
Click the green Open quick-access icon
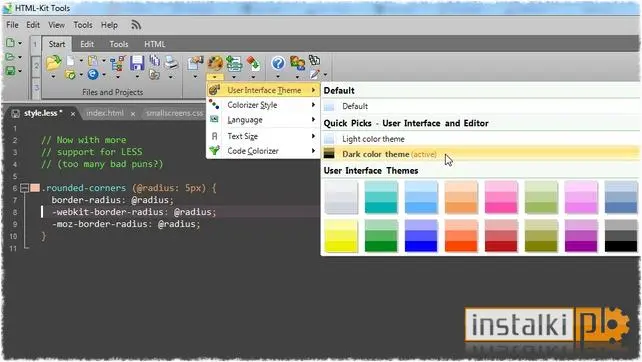(x=10, y=57)
